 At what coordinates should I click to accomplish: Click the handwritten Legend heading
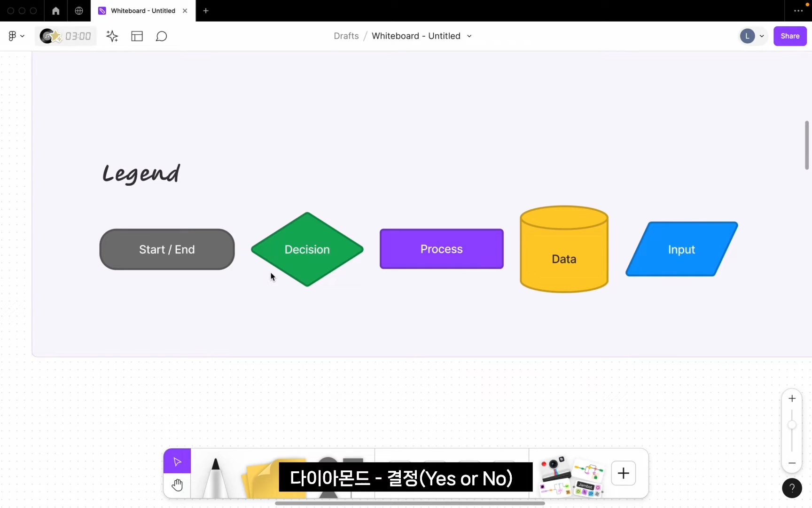[141, 174]
